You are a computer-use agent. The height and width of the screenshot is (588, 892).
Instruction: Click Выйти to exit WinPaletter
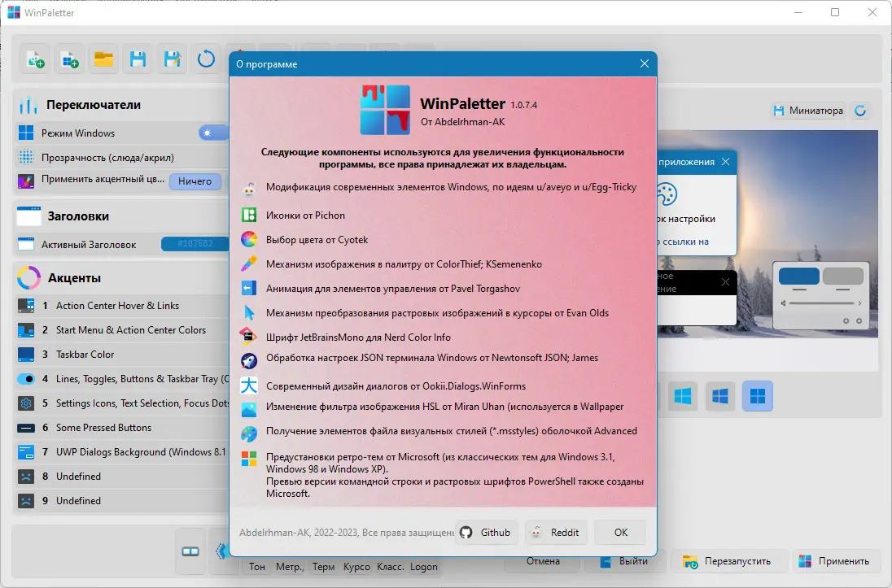[x=623, y=561]
